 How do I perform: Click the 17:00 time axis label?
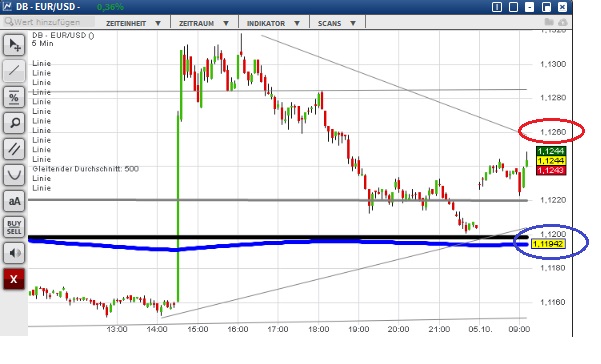point(278,329)
